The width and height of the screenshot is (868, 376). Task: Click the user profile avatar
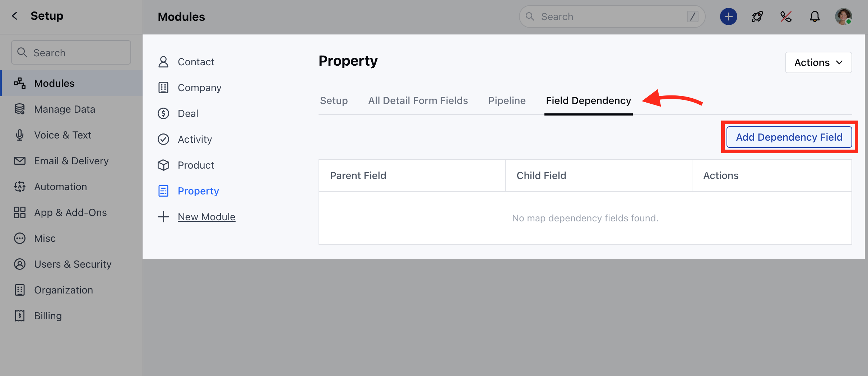[x=843, y=17]
